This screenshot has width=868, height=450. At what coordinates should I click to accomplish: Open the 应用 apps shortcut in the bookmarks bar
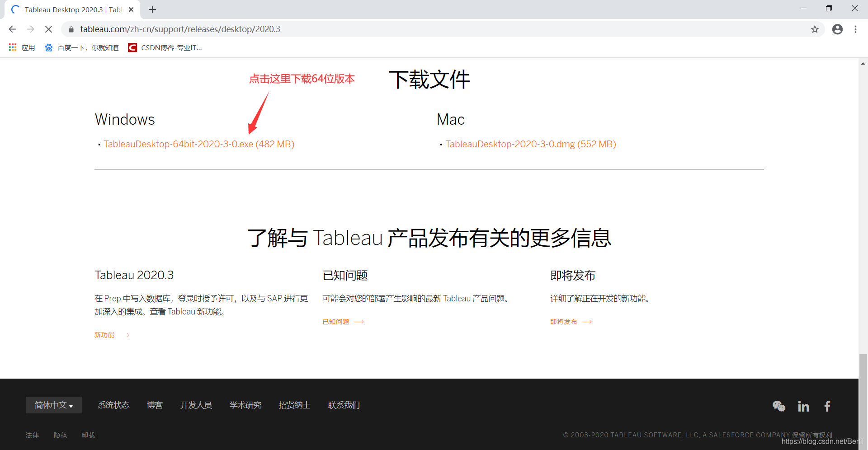click(x=22, y=47)
